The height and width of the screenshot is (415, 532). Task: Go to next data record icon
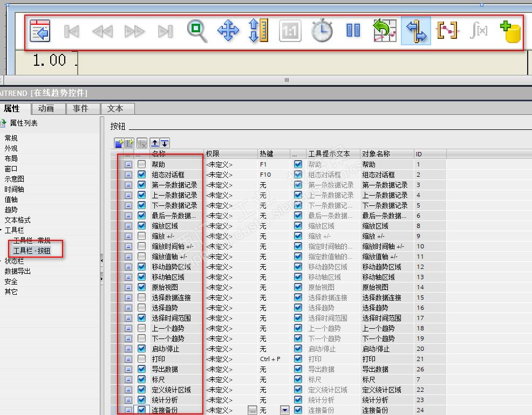(x=135, y=31)
